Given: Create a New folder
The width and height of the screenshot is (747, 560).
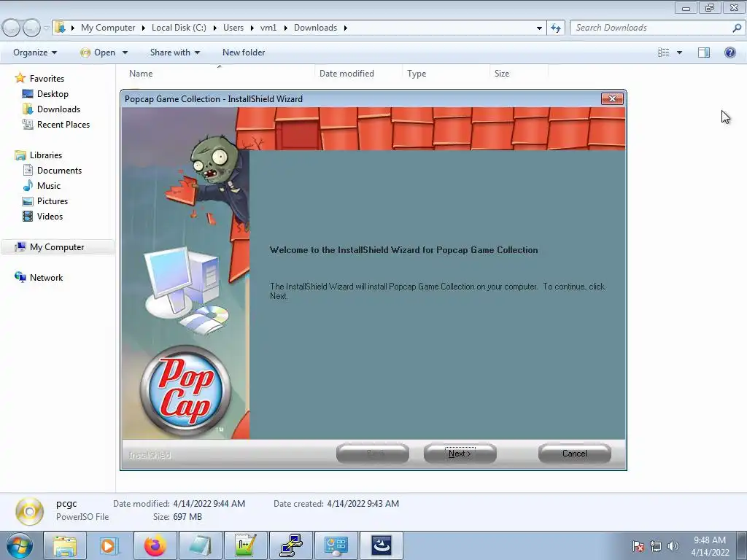Looking at the screenshot, I should pyautogui.click(x=244, y=52).
